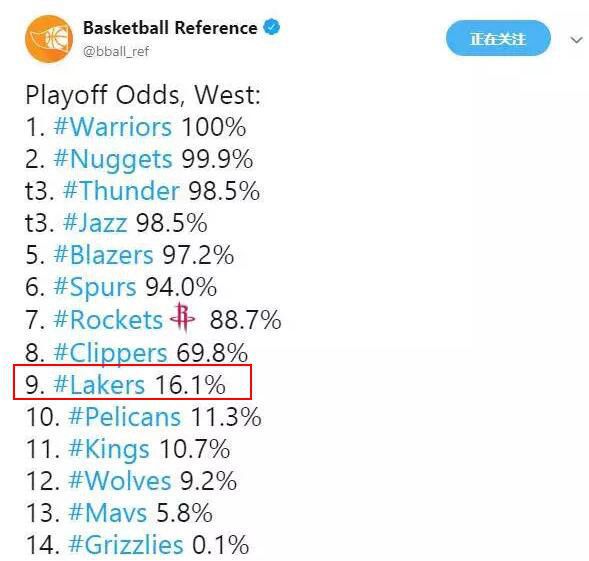Open the #Jazz hashtag

[95, 223]
